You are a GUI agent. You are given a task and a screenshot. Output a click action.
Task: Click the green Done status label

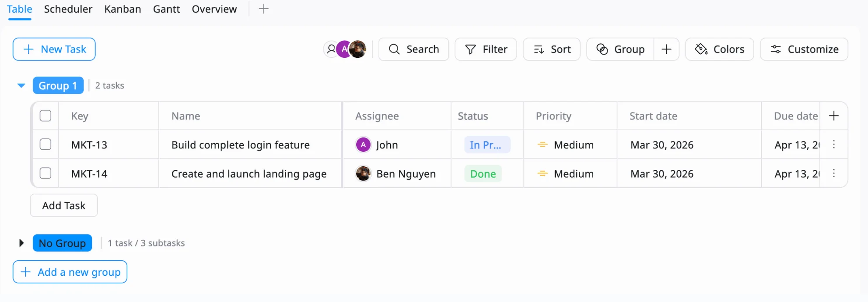pos(483,174)
